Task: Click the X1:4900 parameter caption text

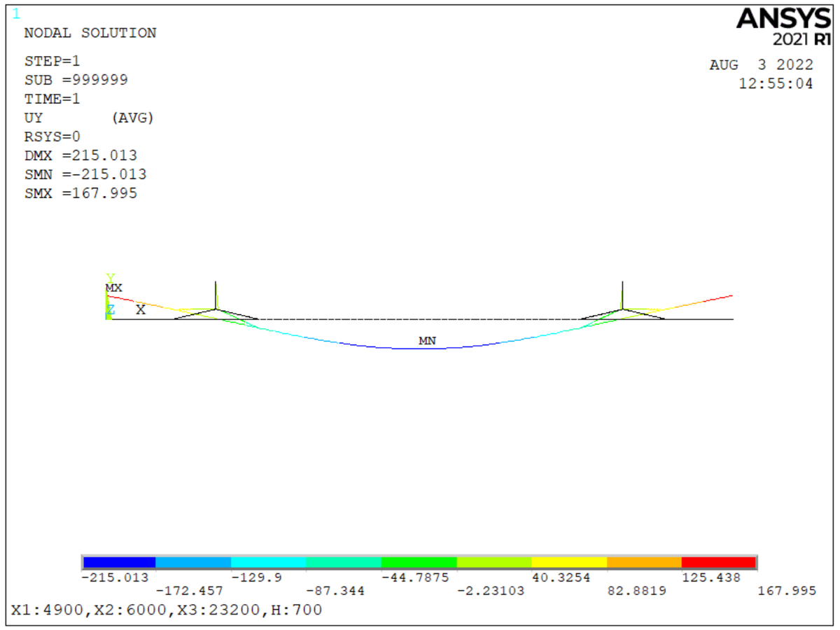Action: point(167,610)
